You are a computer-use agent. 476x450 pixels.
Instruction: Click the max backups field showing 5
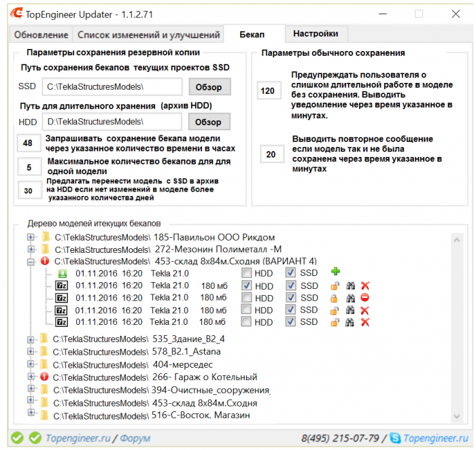coord(29,167)
